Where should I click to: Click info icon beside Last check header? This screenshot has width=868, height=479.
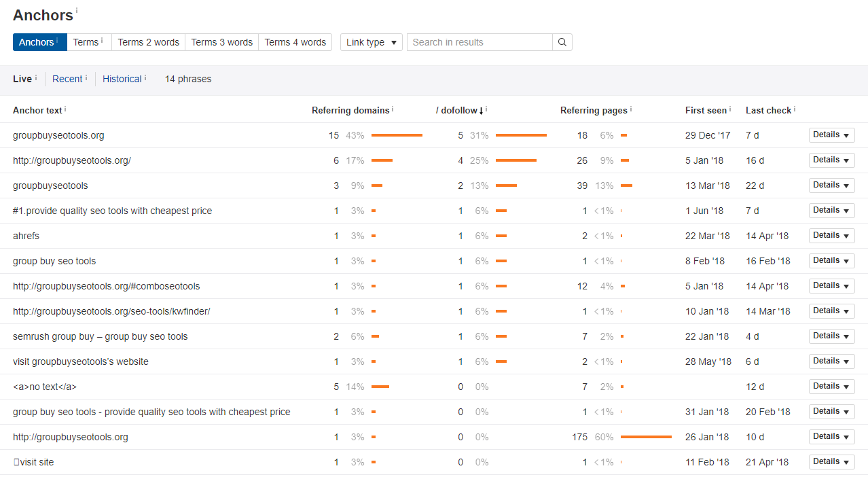coord(795,109)
